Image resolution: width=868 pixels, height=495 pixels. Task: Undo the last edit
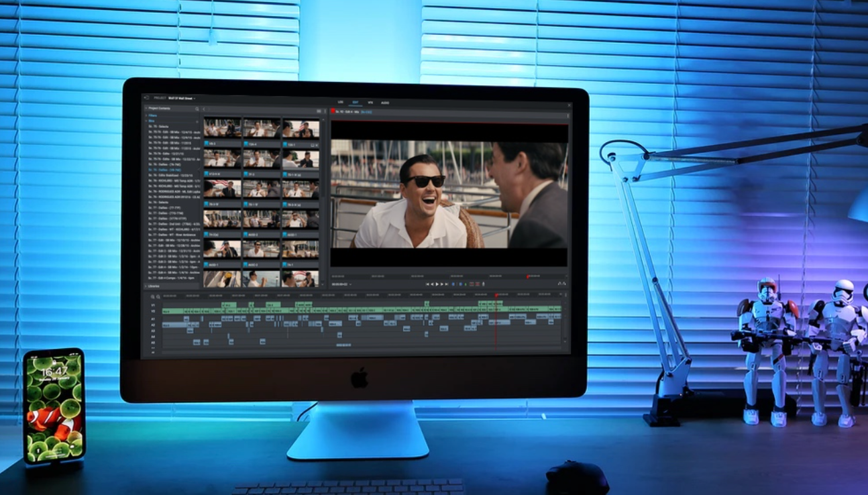(559, 284)
